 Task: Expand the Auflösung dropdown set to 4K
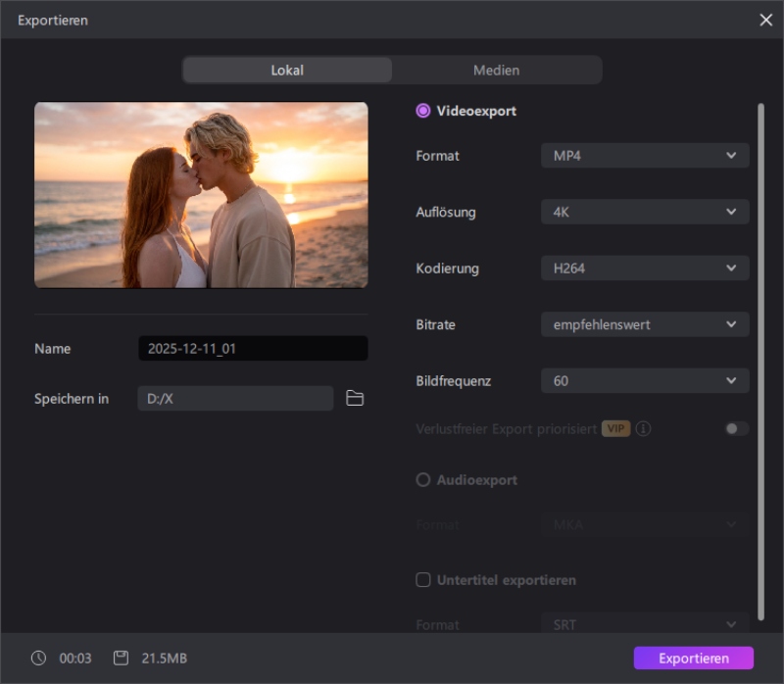[645, 212]
